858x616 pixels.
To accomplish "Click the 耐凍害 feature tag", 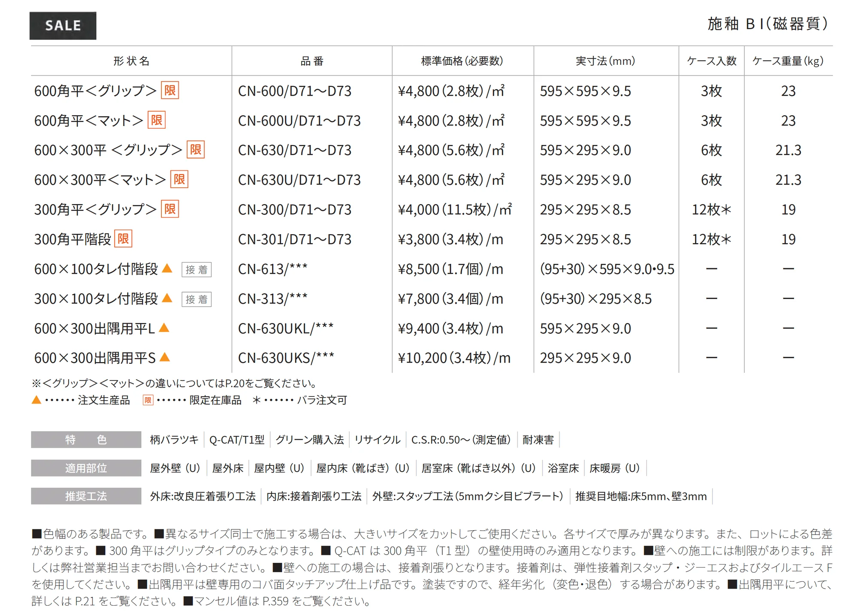I will [x=538, y=440].
